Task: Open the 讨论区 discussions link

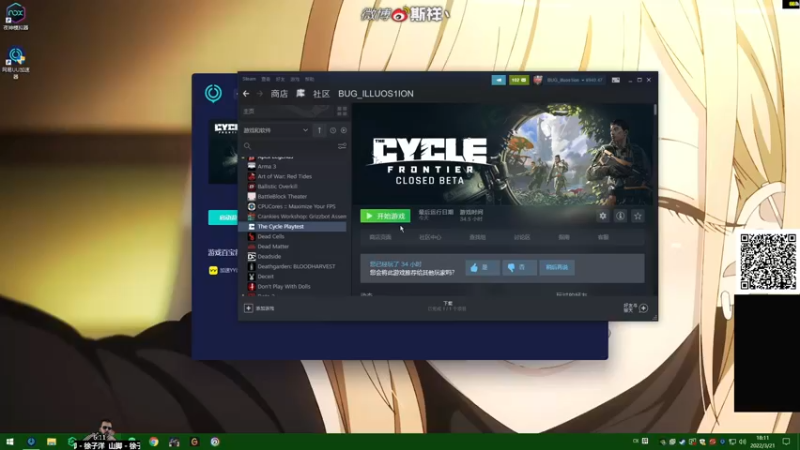Action: 522,237
